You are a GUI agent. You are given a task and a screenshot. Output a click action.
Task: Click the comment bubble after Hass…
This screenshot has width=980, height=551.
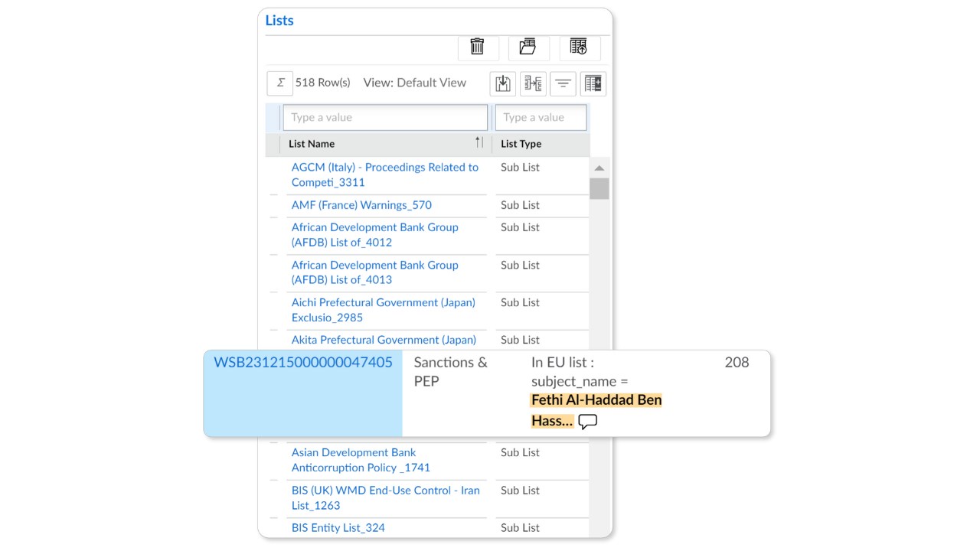587,422
